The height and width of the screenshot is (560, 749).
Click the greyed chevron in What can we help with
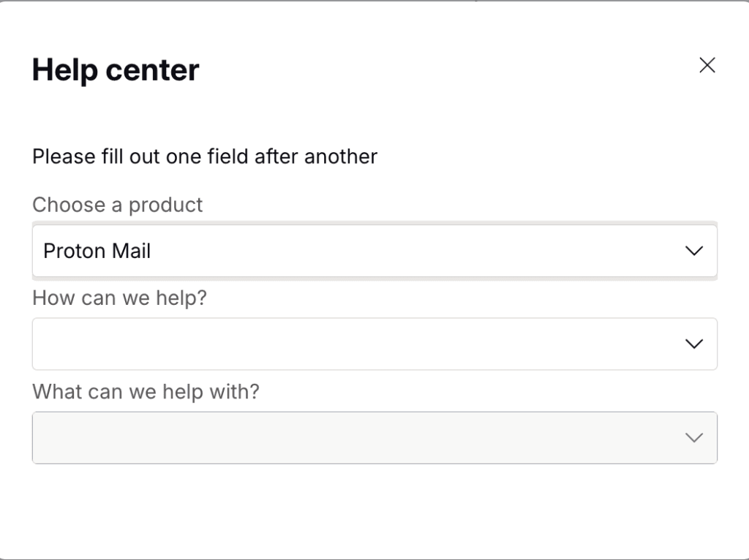pos(693,438)
